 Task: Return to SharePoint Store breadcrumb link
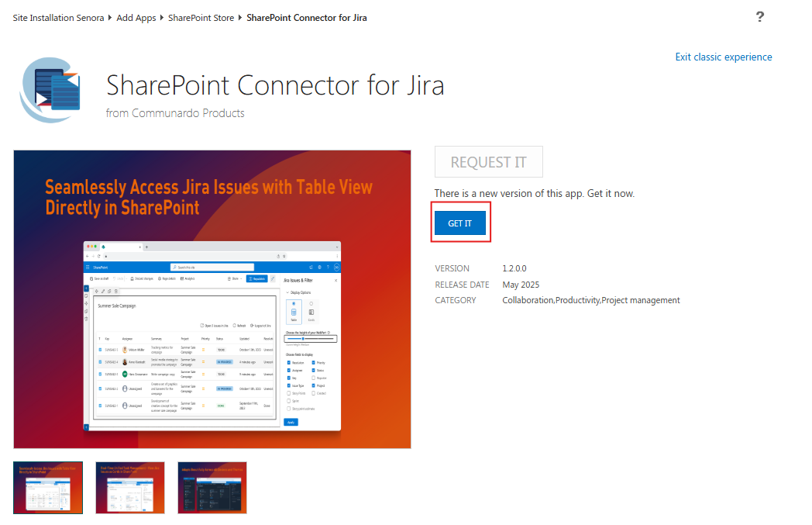[x=201, y=18]
